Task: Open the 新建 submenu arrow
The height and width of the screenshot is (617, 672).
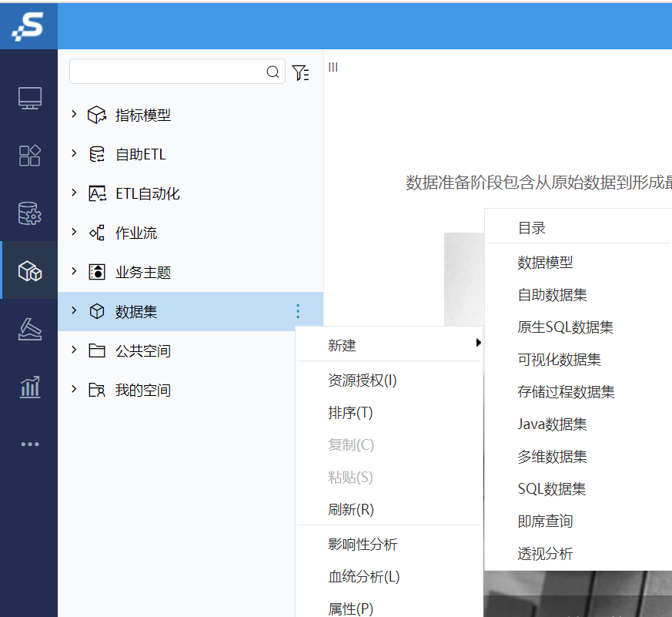Action: 478,343
